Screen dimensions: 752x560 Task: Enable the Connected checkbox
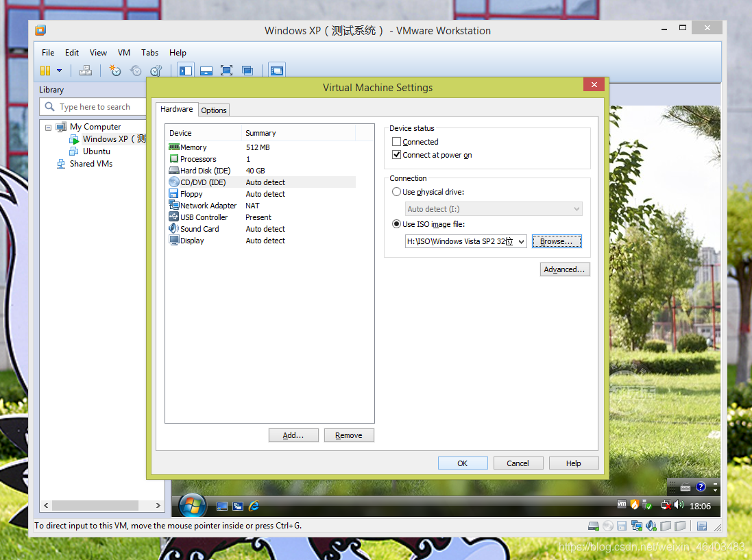coord(397,142)
